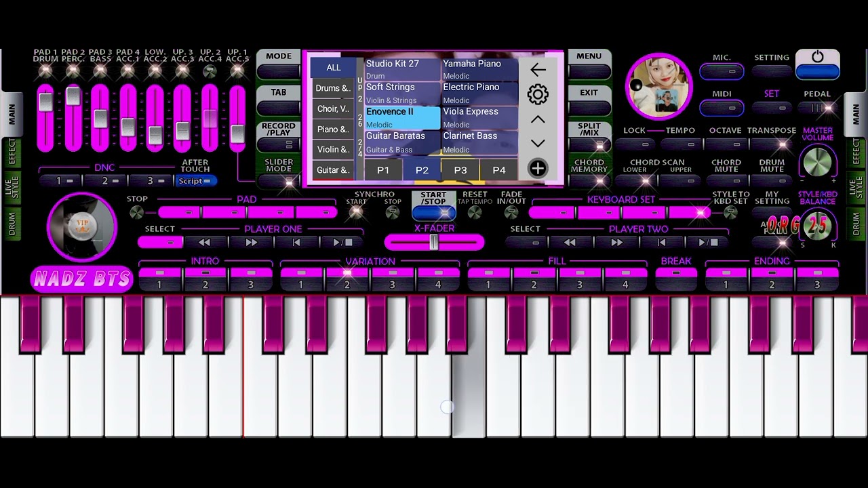Toggle the Drum Mute switch
Screen dimensions: 868x488
click(772, 181)
